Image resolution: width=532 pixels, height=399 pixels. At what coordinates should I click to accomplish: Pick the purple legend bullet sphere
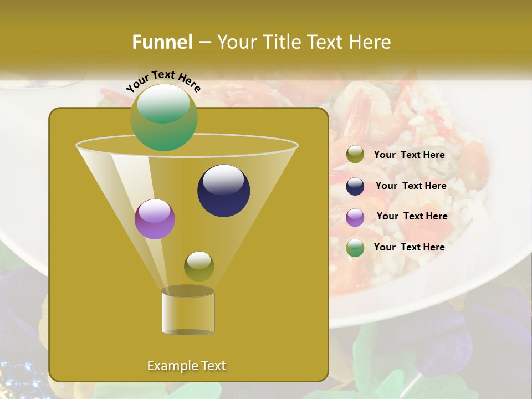coord(355,217)
